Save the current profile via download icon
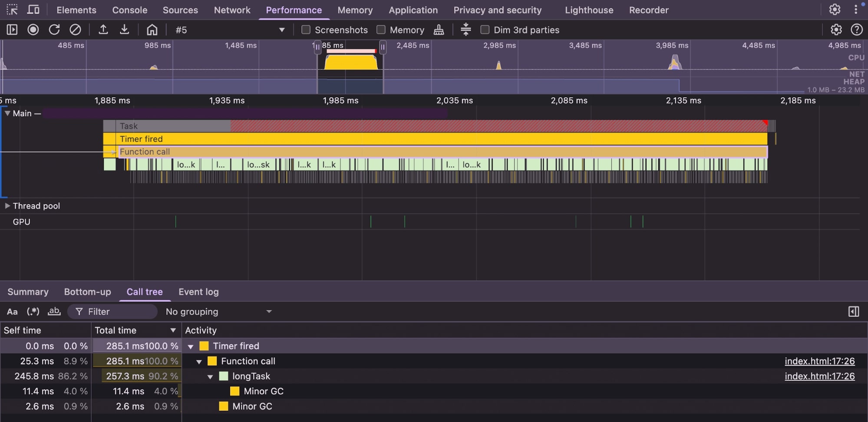868x422 pixels. click(125, 30)
